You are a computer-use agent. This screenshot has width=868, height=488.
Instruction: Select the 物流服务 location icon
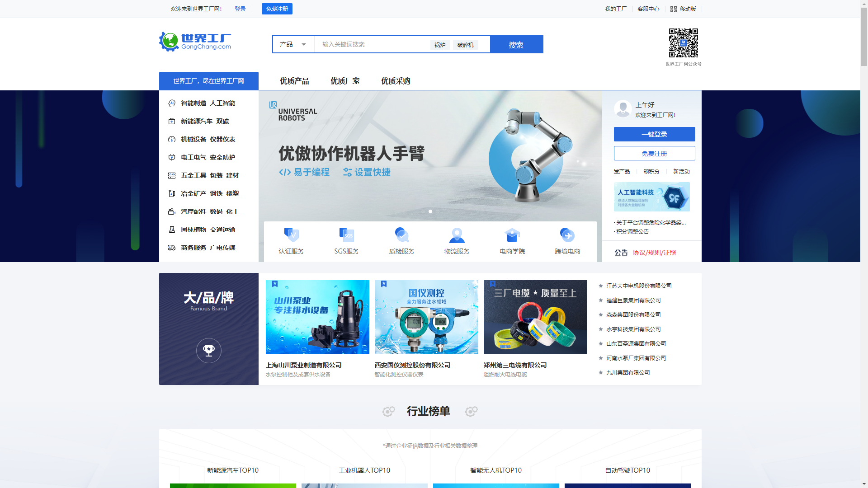point(457,235)
